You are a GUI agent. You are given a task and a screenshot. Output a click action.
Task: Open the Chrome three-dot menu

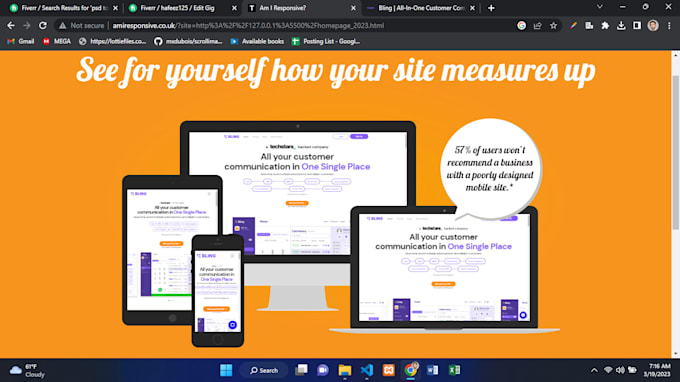tap(669, 26)
